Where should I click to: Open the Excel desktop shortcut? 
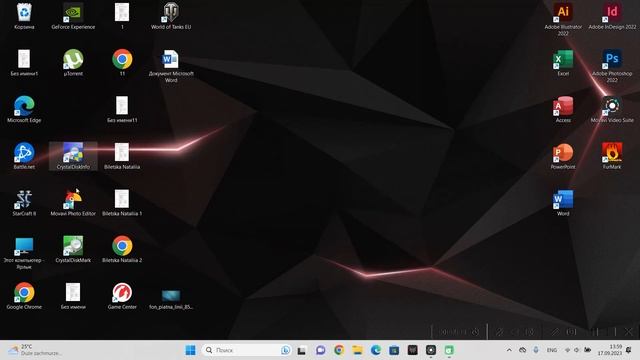pos(563,63)
